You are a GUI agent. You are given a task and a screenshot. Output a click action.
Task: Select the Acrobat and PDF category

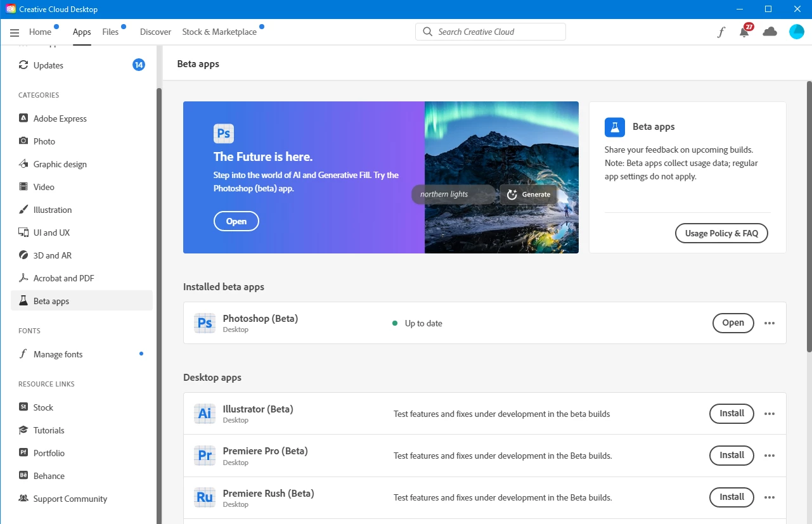(x=63, y=278)
